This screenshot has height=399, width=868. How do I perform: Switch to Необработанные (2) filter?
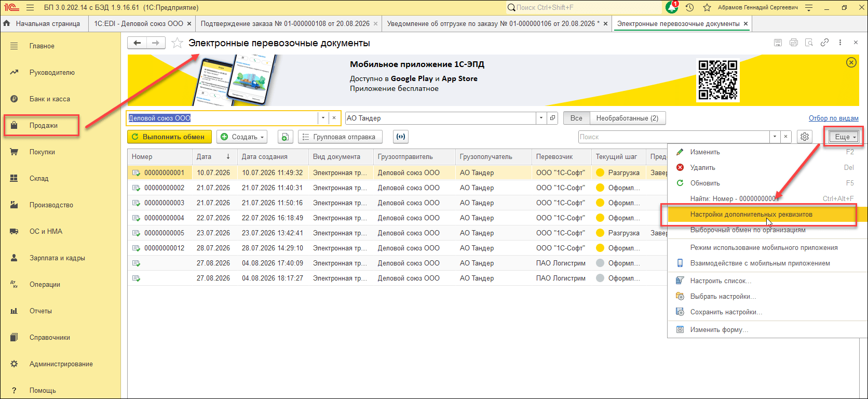click(627, 118)
